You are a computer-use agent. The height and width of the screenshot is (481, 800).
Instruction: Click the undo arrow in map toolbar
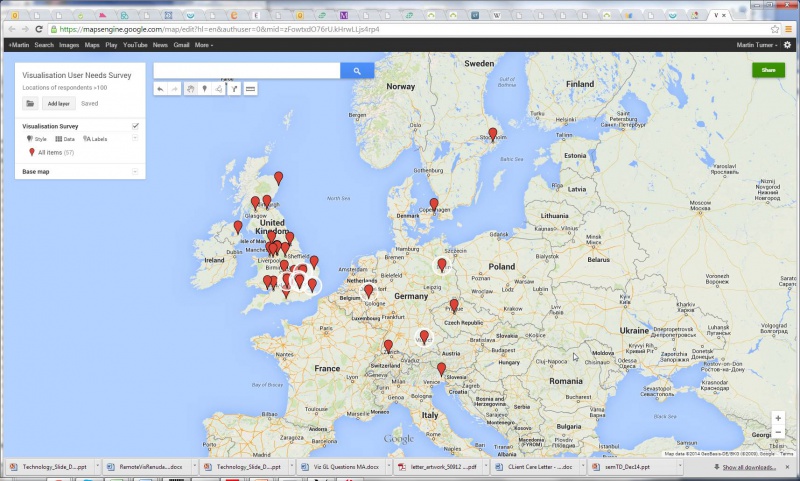click(x=161, y=89)
